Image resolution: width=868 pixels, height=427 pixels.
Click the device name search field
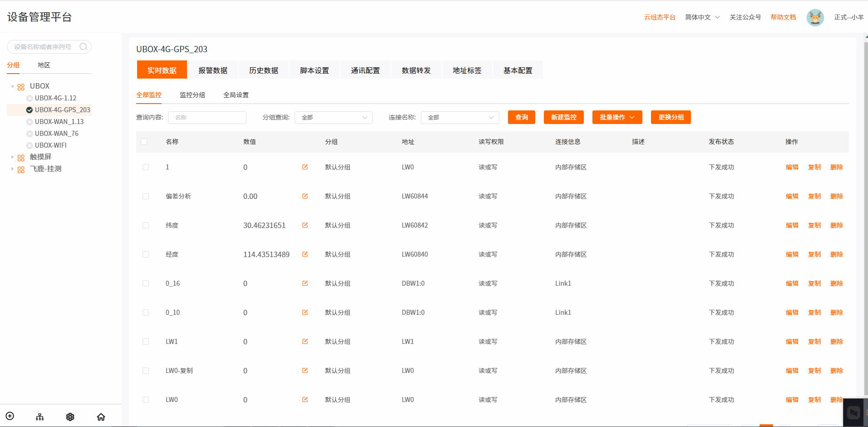tap(49, 47)
